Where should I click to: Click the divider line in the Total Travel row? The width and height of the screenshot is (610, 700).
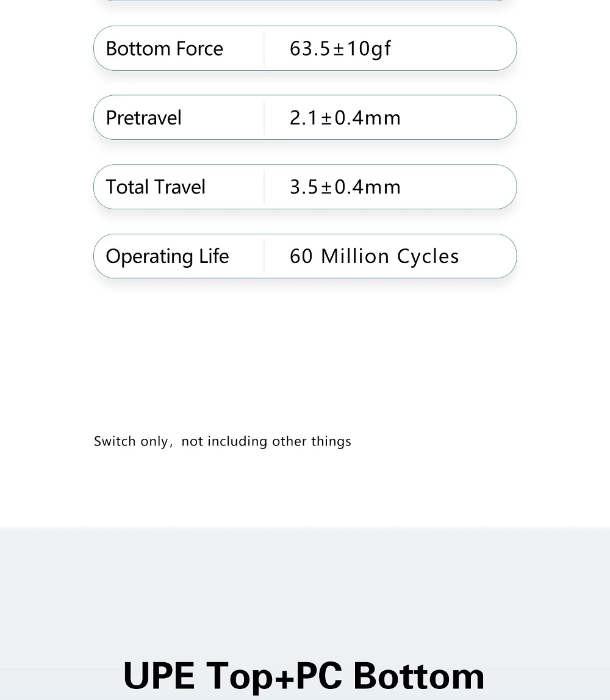(264, 187)
